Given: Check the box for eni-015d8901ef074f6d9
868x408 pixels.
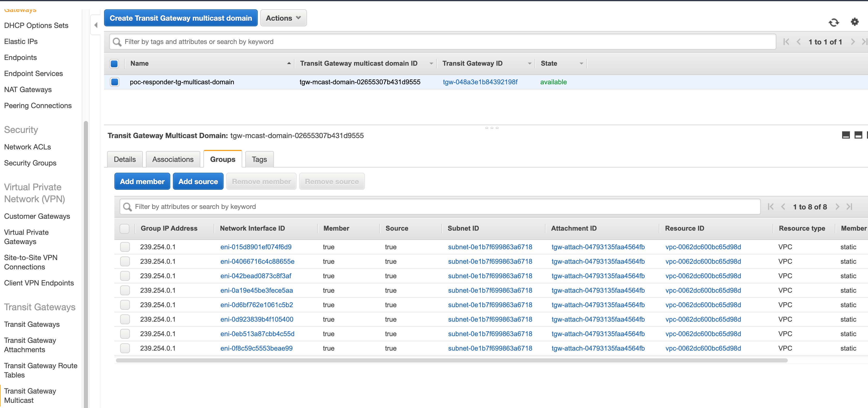Looking at the screenshot, I should click(125, 247).
